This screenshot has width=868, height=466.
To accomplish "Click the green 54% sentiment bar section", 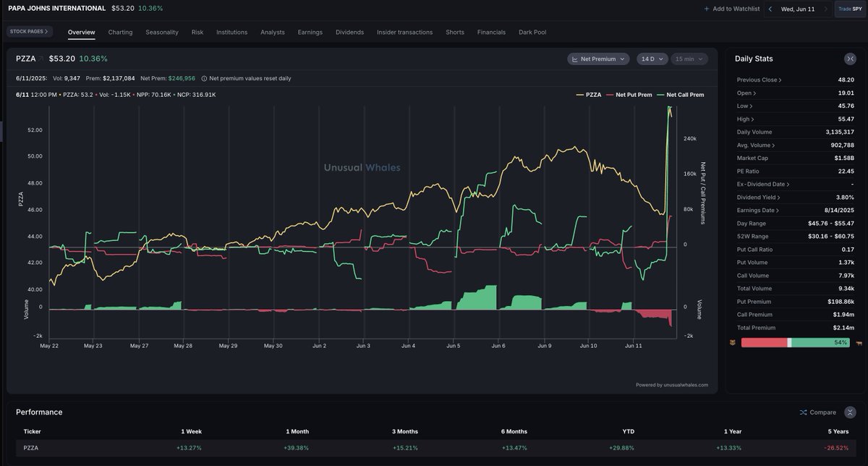I will click(x=821, y=342).
